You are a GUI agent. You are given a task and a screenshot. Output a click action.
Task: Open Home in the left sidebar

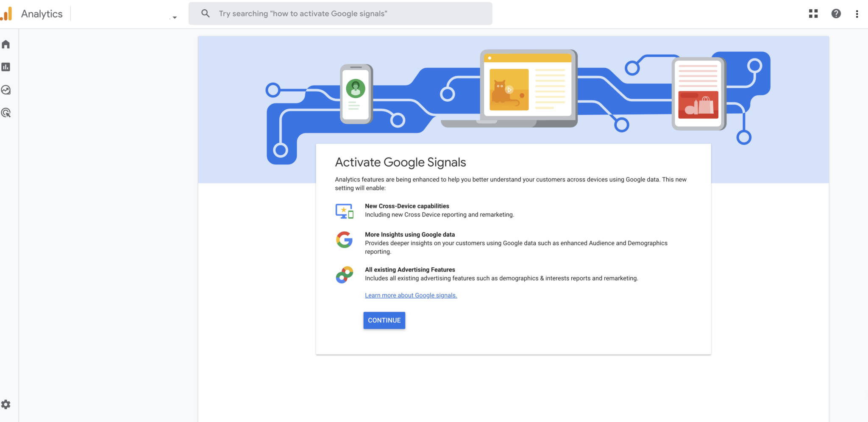pos(6,44)
